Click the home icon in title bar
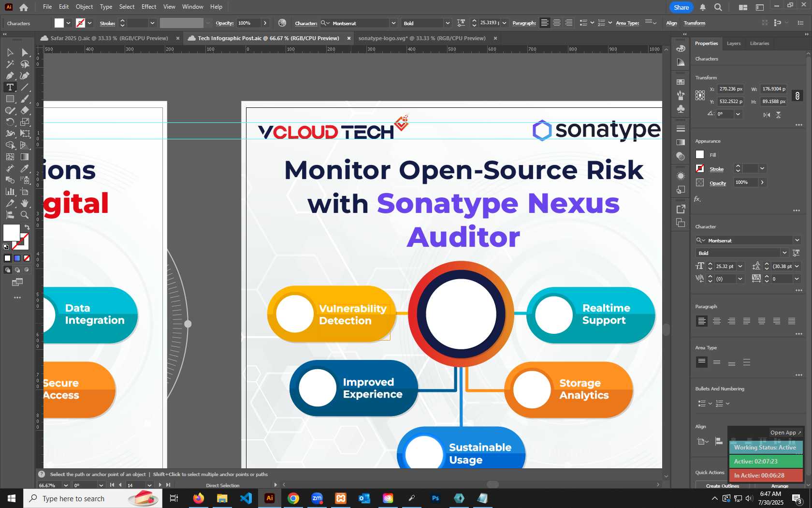 (23, 7)
